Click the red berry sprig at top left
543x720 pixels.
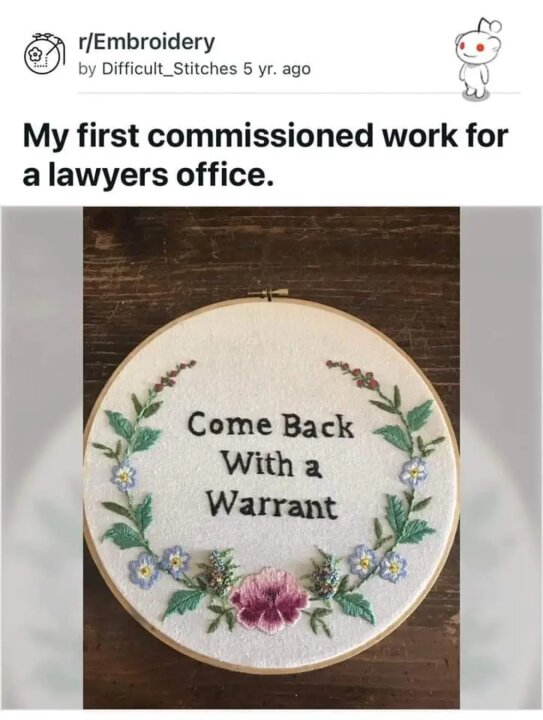pos(173,377)
